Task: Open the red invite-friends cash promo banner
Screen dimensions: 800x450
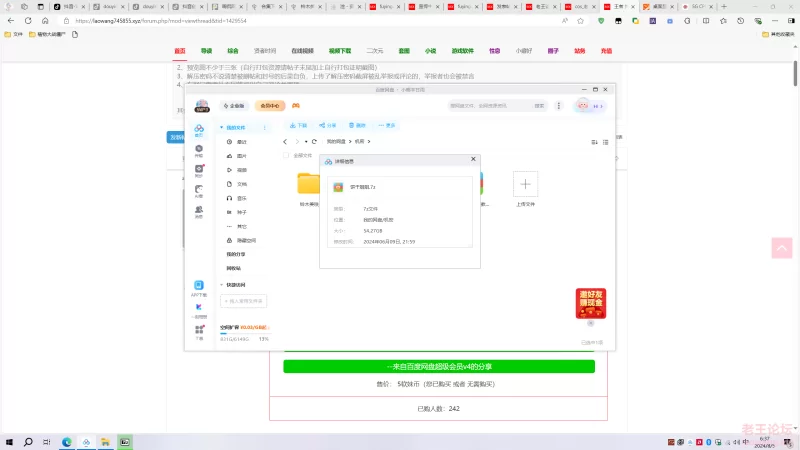Action: pyautogui.click(x=591, y=303)
